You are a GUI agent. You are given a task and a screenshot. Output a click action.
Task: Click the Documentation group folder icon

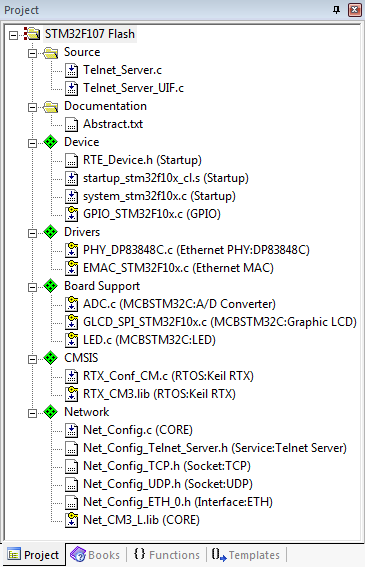coord(51,106)
